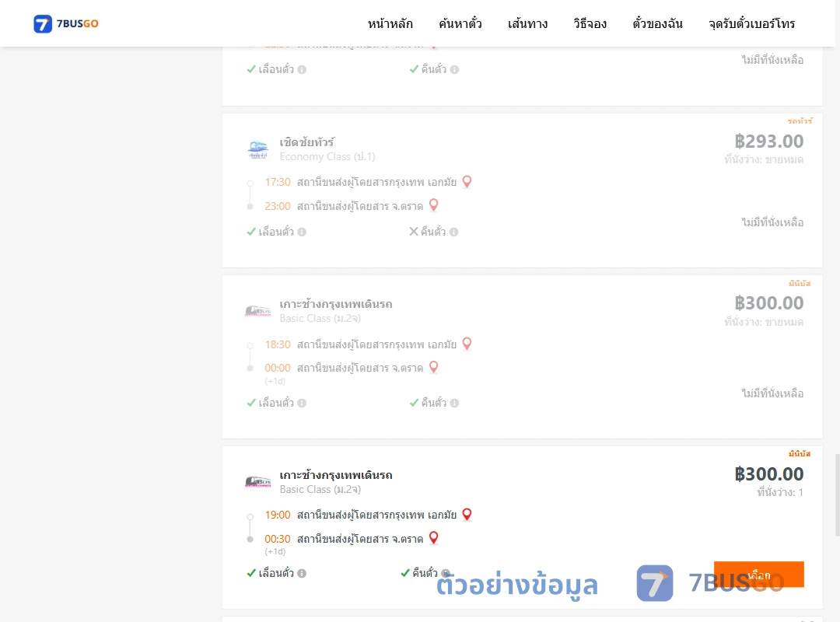
Task: Click ฿293.00 price
Action: pyautogui.click(x=768, y=141)
